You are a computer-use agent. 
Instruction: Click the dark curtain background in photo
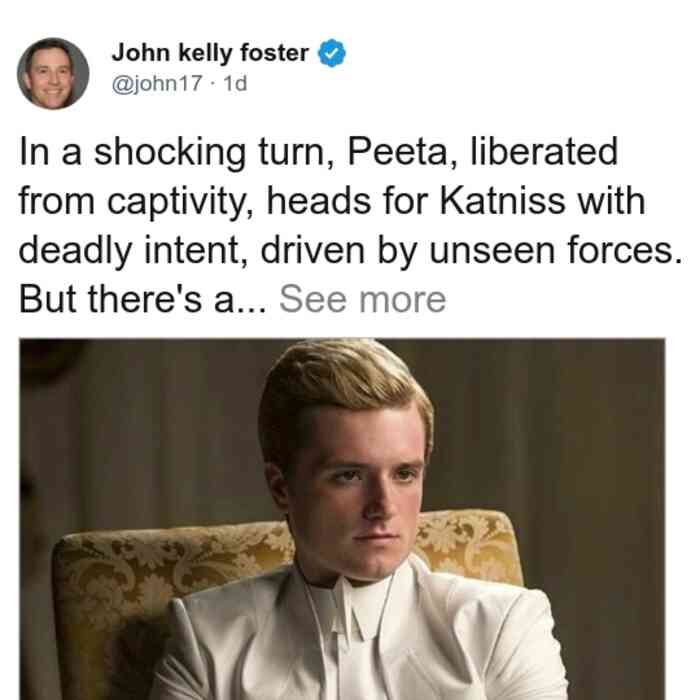pos(580,424)
